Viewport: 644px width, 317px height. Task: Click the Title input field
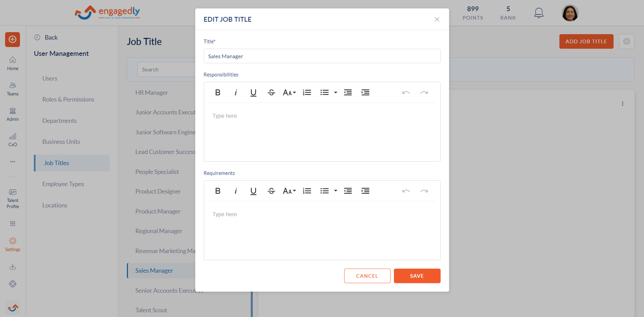pyautogui.click(x=322, y=56)
